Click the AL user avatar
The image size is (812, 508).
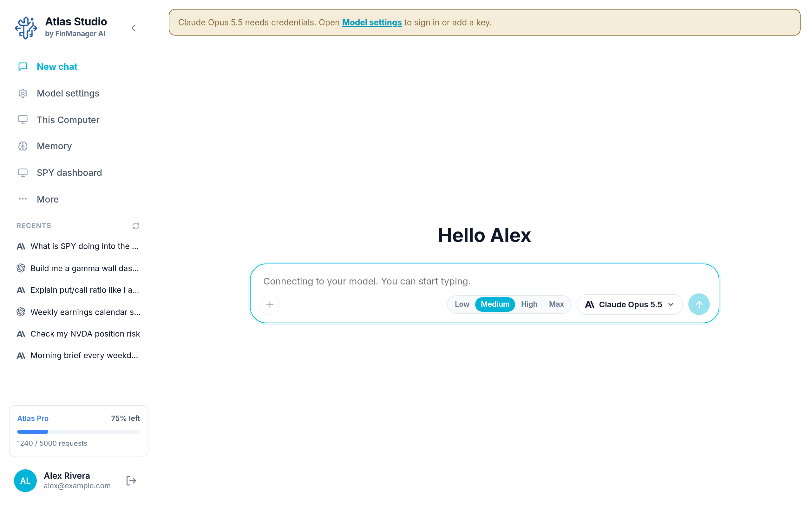point(25,480)
